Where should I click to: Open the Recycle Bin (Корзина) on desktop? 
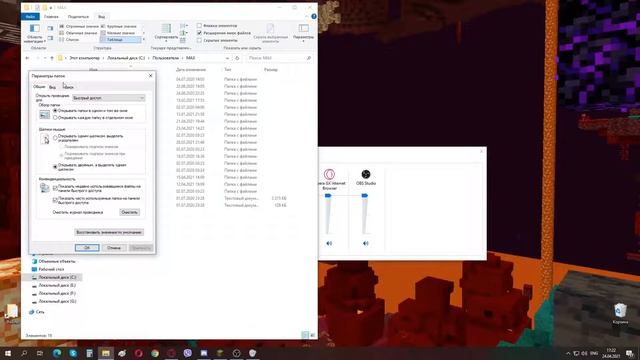pos(620,313)
